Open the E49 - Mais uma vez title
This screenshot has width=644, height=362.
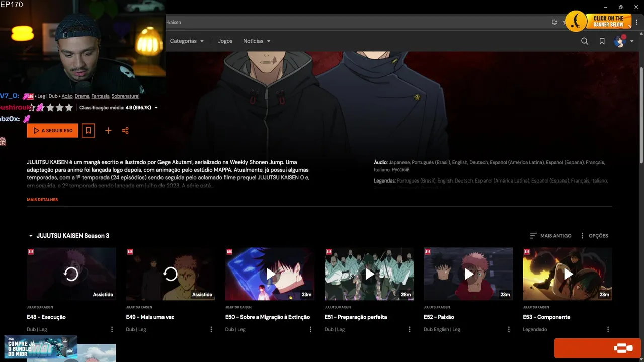tap(149, 317)
